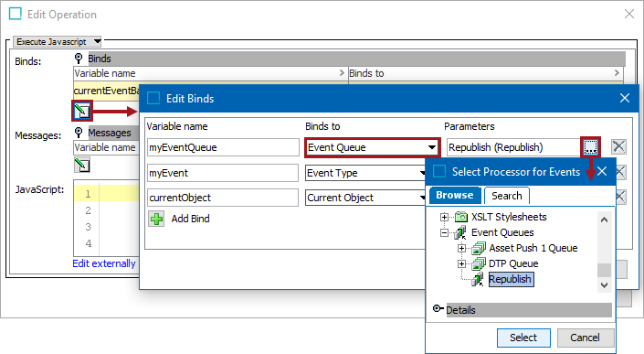644x354 pixels.
Task: Click the Select button
Action: [523, 338]
